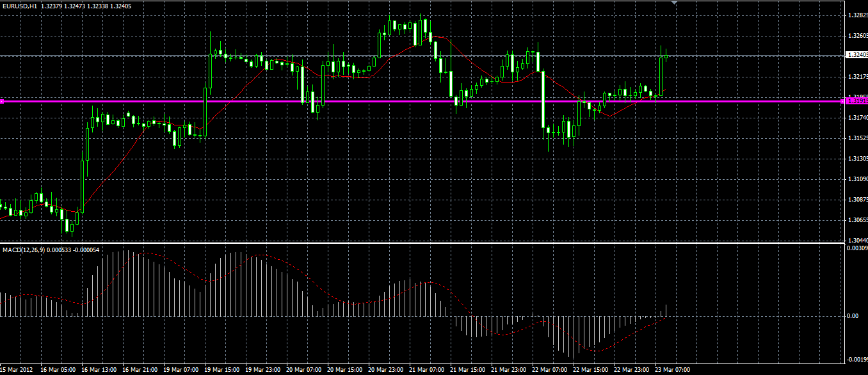Click the 21 Mar 07:00 time label
The width and height of the screenshot is (868, 375).
pos(426,370)
